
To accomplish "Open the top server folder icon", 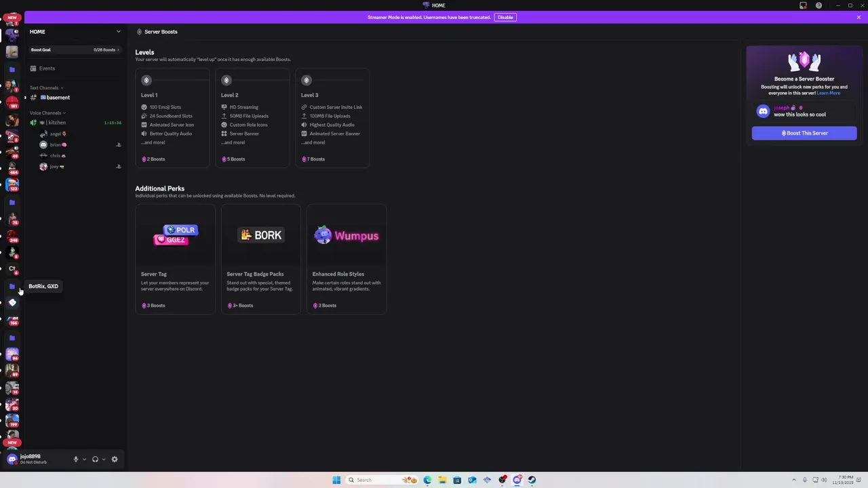I will 12,68.
